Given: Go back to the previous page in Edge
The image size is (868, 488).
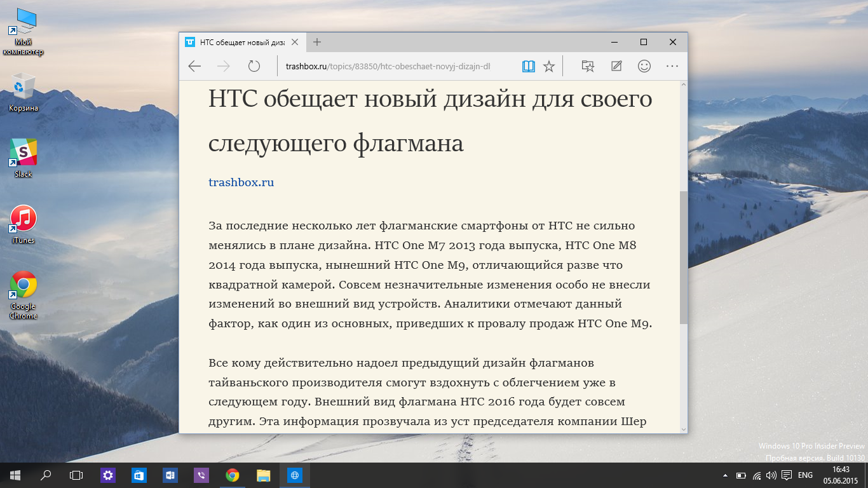Looking at the screenshot, I should 194,66.
